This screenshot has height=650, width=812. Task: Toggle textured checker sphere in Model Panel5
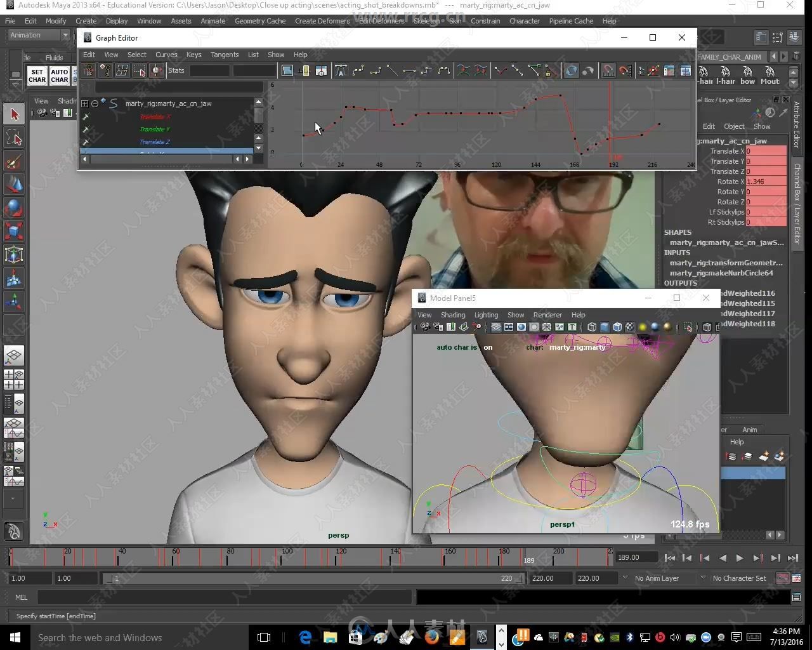630,328
